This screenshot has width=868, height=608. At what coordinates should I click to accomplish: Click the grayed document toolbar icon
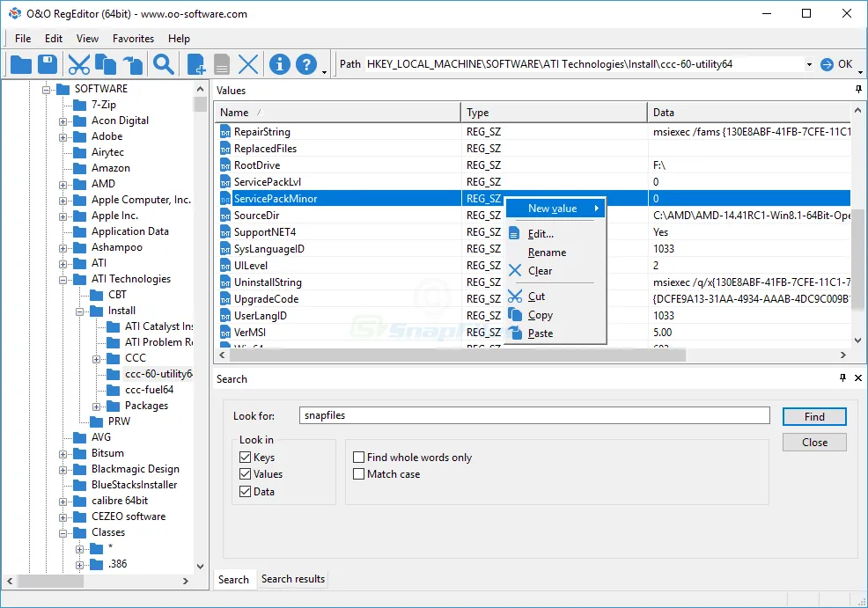[x=222, y=65]
